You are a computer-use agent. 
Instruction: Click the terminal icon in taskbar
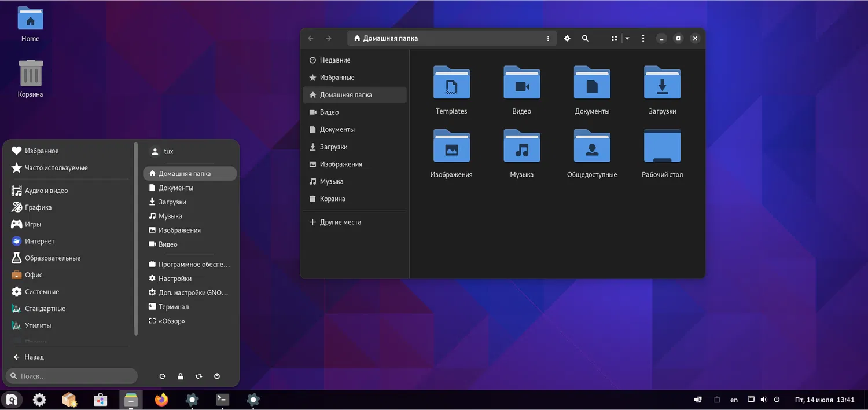pyautogui.click(x=222, y=400)
